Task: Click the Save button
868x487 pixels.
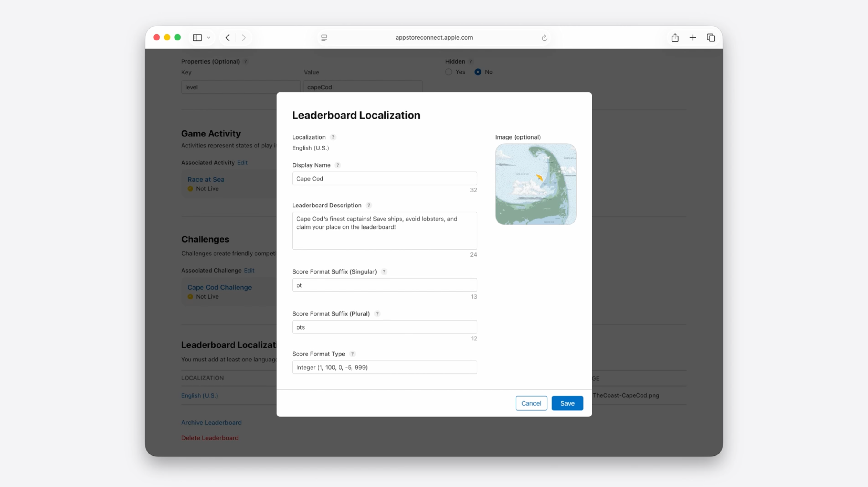Action: (x=567, y=403)
